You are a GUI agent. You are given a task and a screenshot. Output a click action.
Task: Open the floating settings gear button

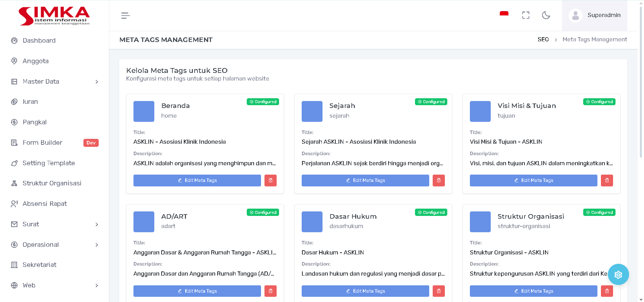618,275
